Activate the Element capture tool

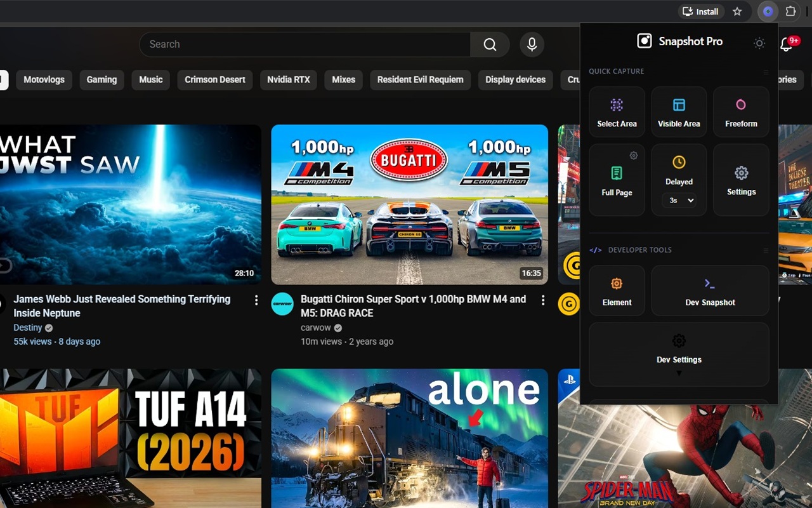tap(617, 291)
